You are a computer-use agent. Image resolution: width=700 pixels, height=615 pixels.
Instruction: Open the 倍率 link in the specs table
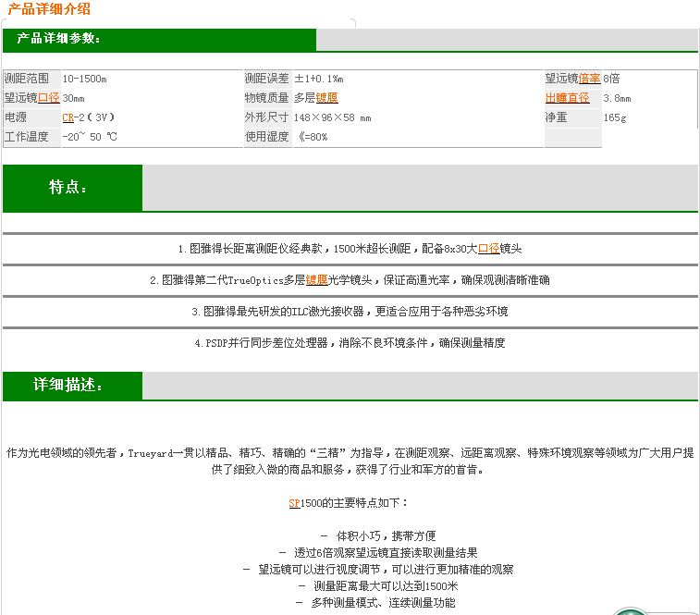tap(589, 79)
